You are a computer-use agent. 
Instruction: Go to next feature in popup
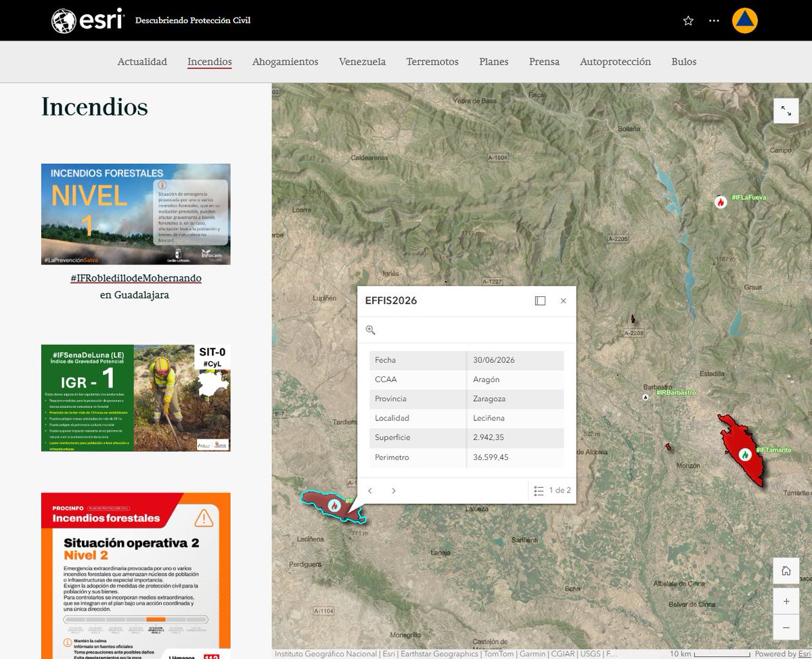pyautogui.click(x=394, y=491)
